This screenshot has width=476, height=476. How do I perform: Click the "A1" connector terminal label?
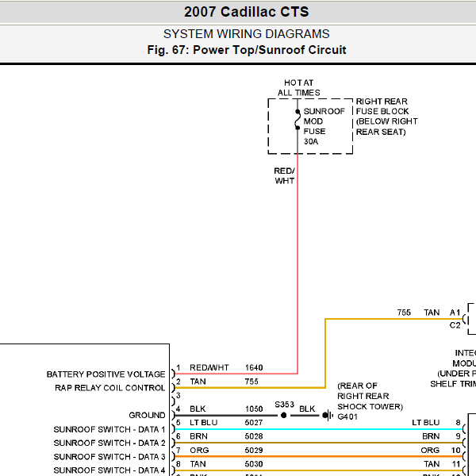coord(455,313)
